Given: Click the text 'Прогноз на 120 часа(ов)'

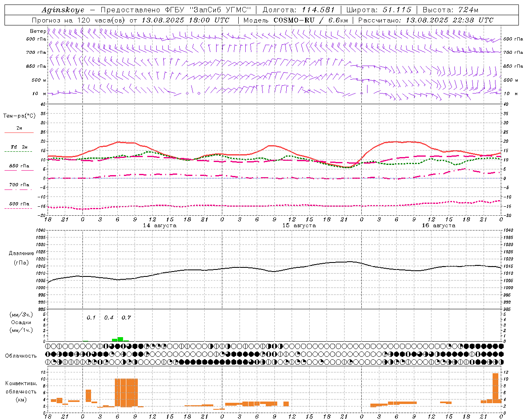Looking at the screenshot, I should (x=79, y=20).
